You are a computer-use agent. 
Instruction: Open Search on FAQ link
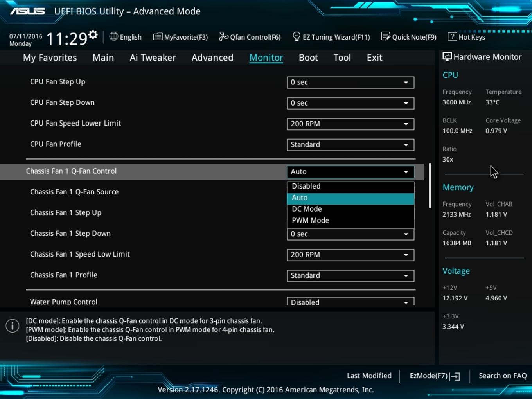[x=503, y=376]
